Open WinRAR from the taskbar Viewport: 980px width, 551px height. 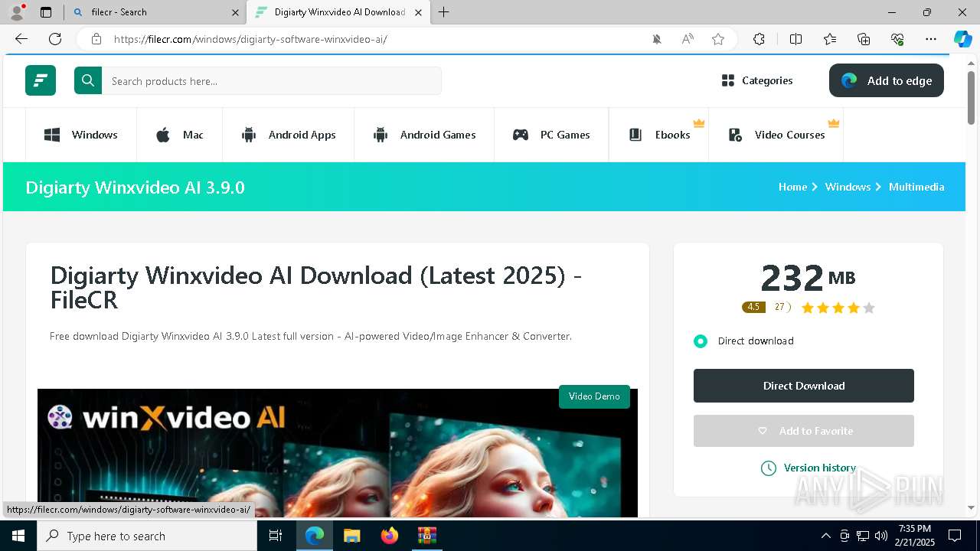426,536
